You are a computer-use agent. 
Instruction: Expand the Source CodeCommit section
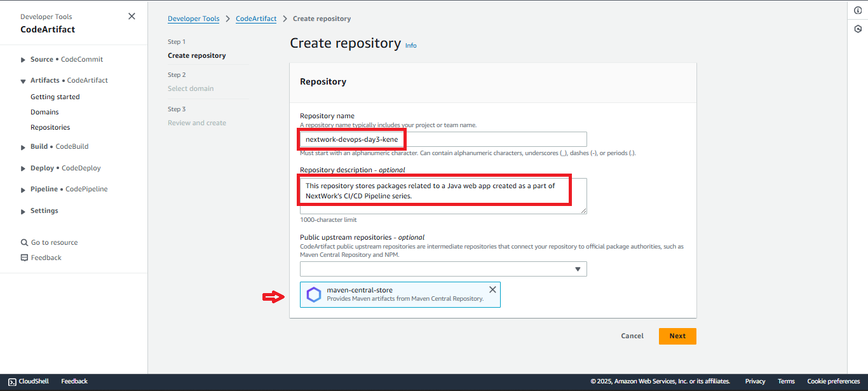click(x=23, y=60)
